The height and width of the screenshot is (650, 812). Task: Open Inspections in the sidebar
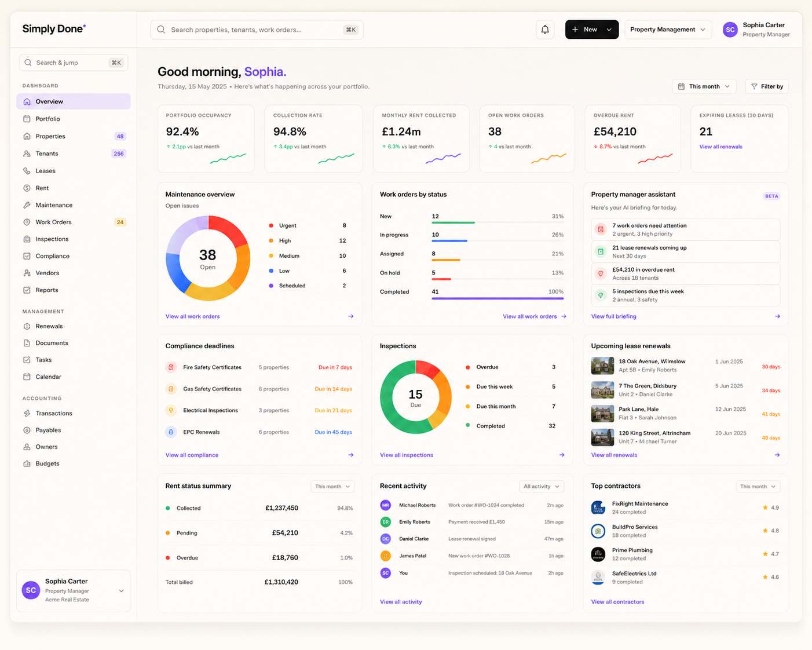(x=74, y=239)
